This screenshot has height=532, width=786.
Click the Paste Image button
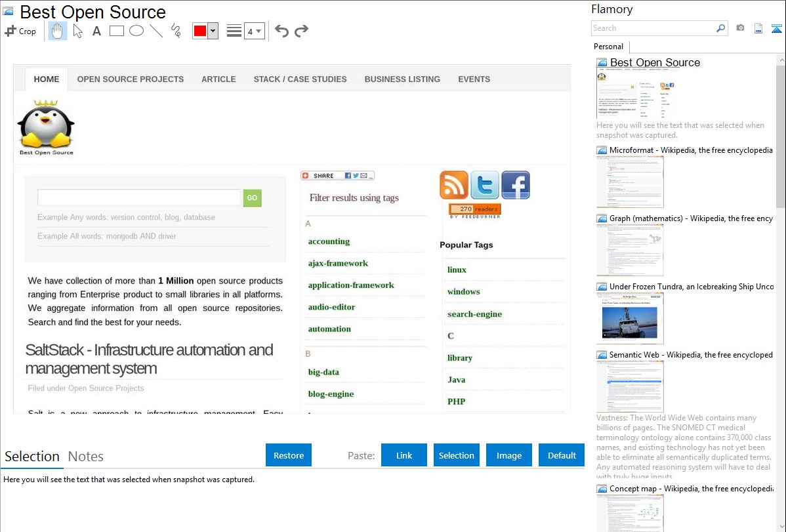pos(508,455)
